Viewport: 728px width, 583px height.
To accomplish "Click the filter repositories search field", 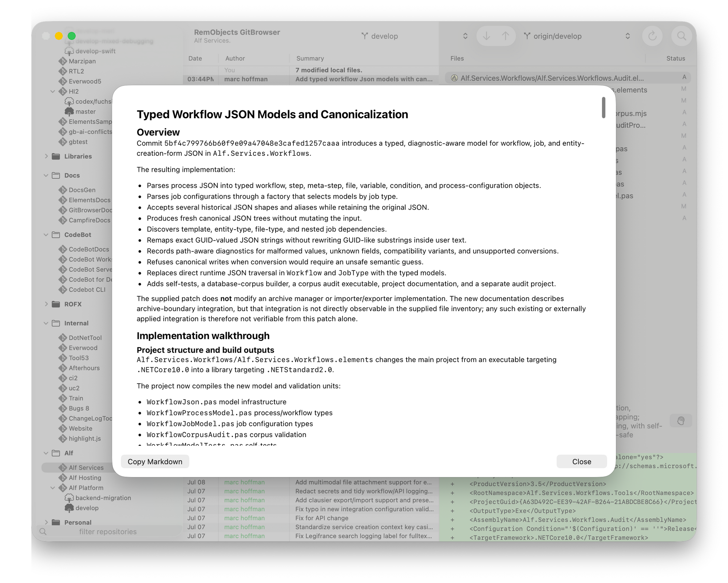I will 109,532.
